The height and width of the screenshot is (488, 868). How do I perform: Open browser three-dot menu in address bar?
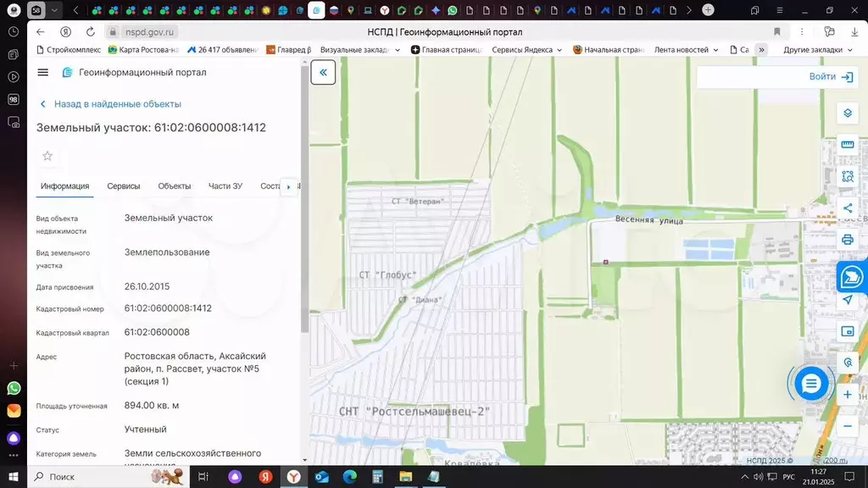[802, 32]
